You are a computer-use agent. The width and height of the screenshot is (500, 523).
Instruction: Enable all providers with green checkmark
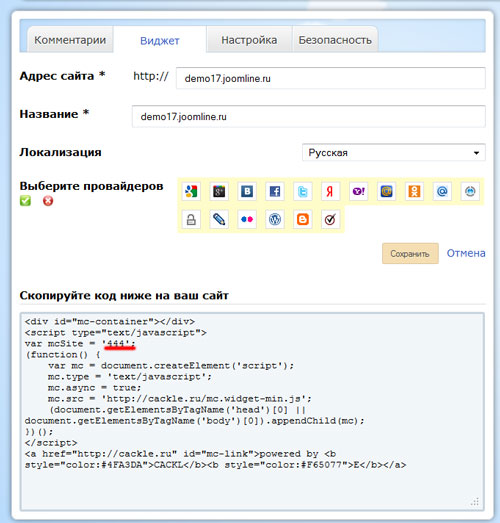pos(25,201)
